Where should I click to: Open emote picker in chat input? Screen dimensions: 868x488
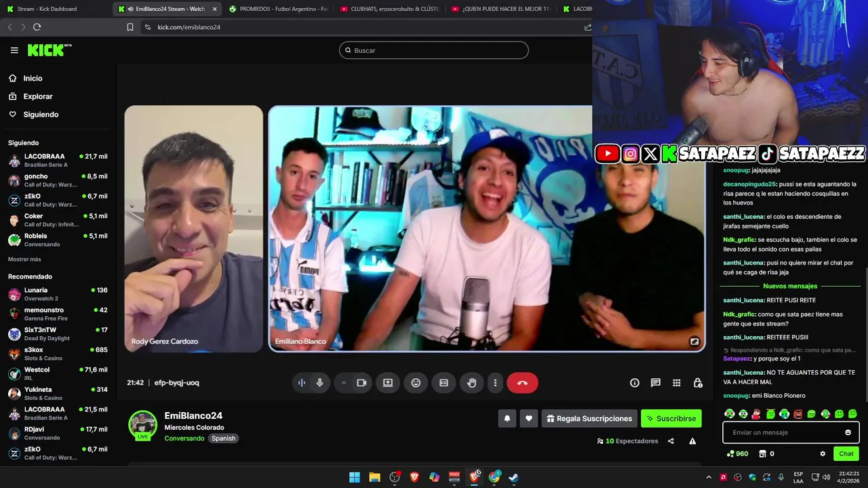848,432
